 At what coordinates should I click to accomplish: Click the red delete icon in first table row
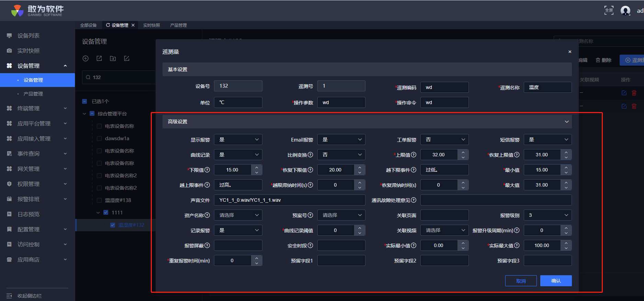point(634,93)
